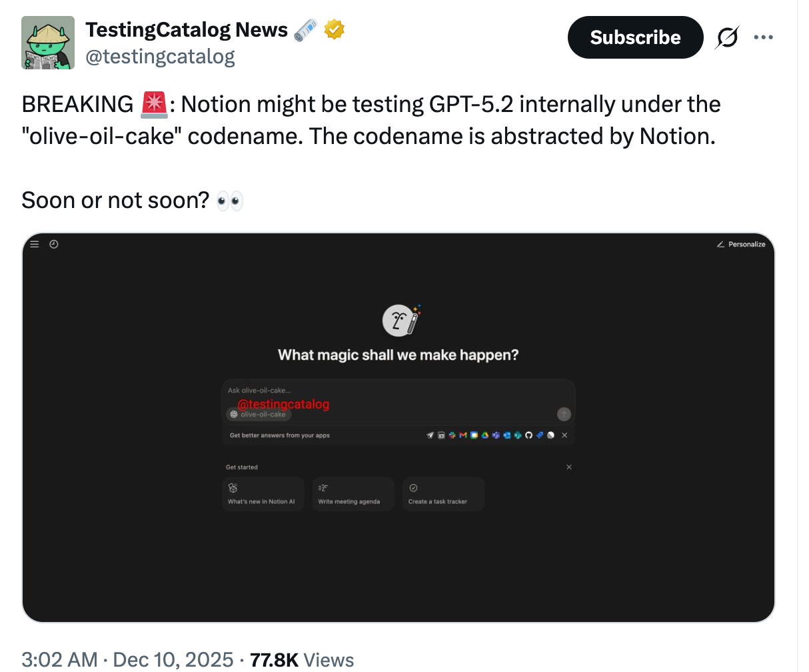Click the Gmail app icon
809x672 pixels.
tap(463, 435)
